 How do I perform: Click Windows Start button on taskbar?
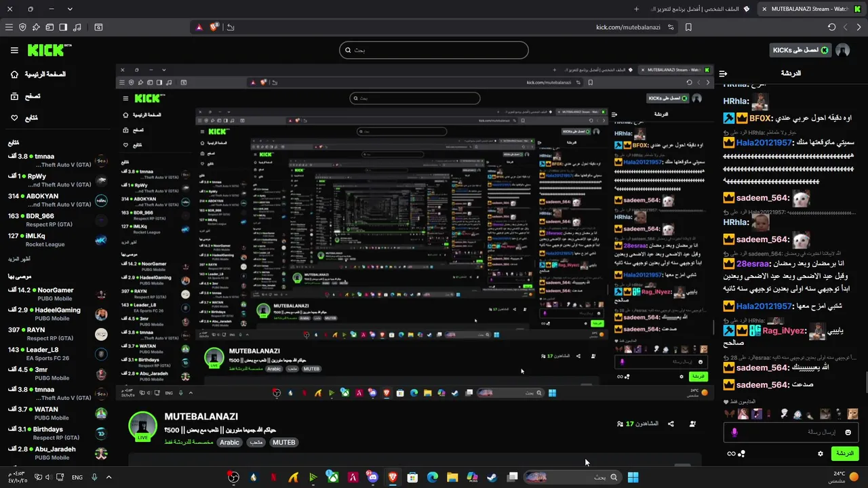(633, 477)
